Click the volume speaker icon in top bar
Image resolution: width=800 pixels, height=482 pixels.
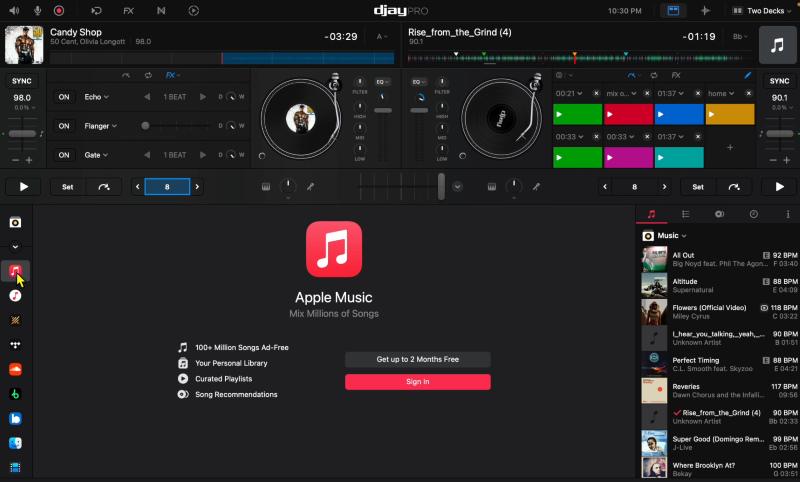click(14, 10)
